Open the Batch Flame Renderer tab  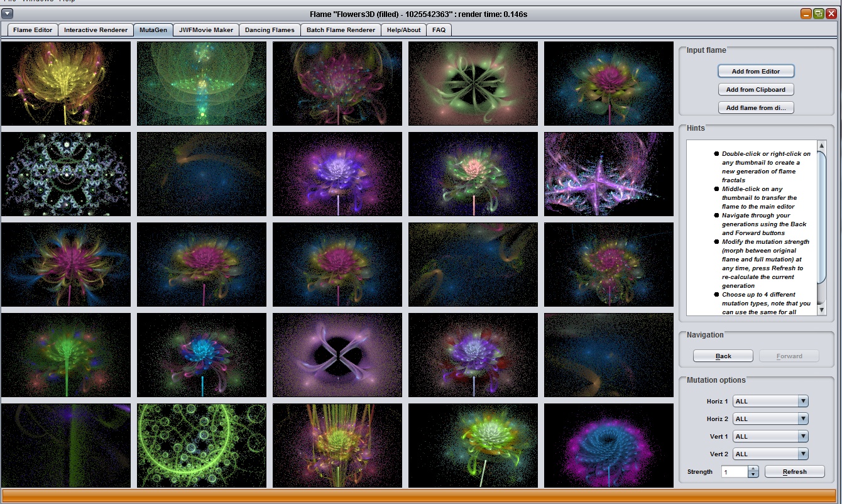(x=341, y=30)
